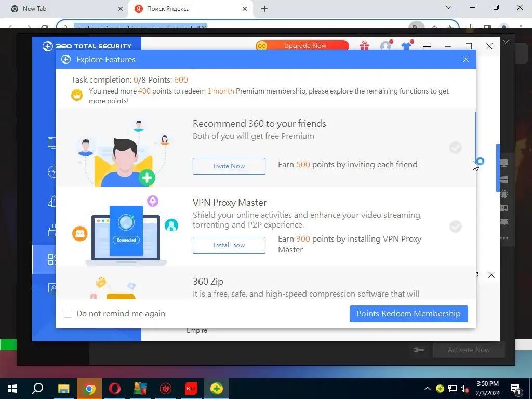Expand hidden system tray icons
The image size is (532, 399).
click(428, 389)
